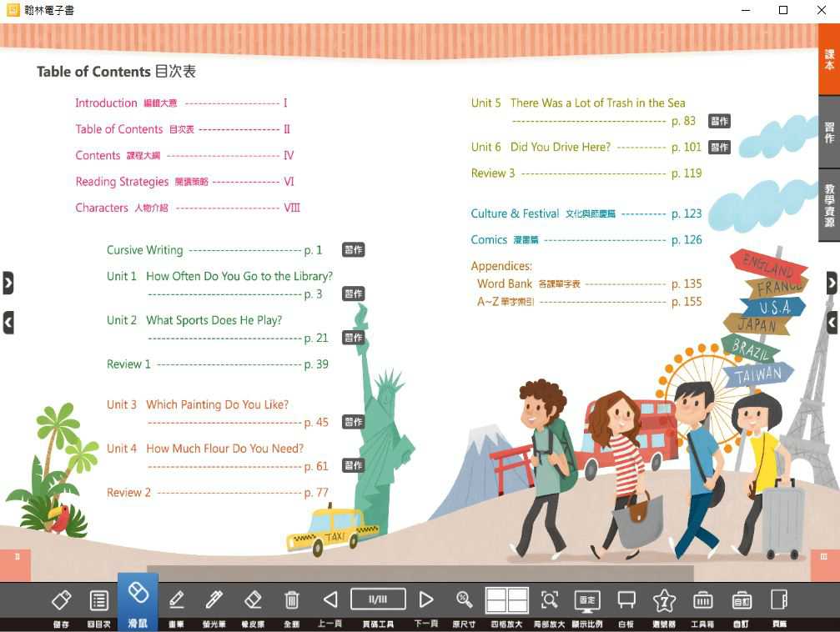This screenshot has width=840, height=632.
Task: Switch to the 教學資源 teaching resources tab
Action: [x=829, y=205]
